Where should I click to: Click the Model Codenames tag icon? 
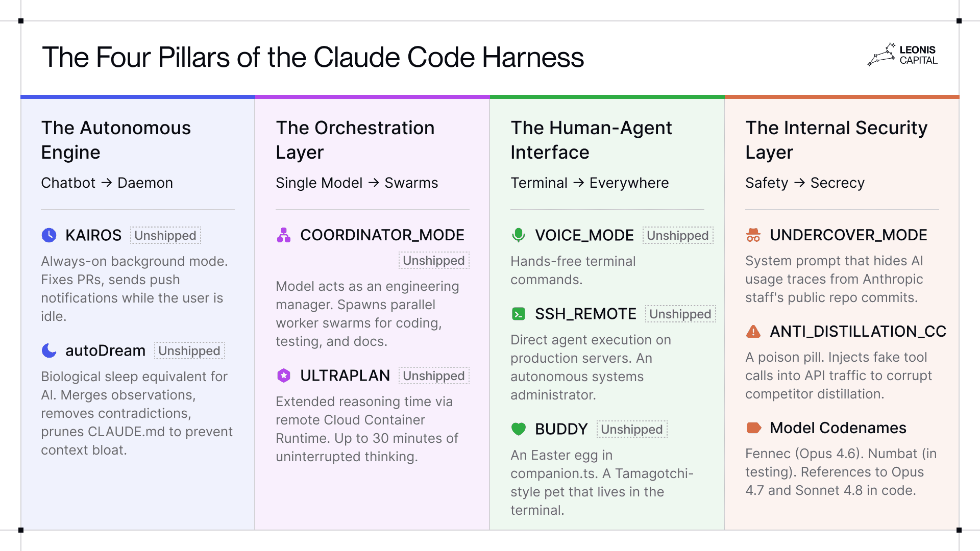753,428
